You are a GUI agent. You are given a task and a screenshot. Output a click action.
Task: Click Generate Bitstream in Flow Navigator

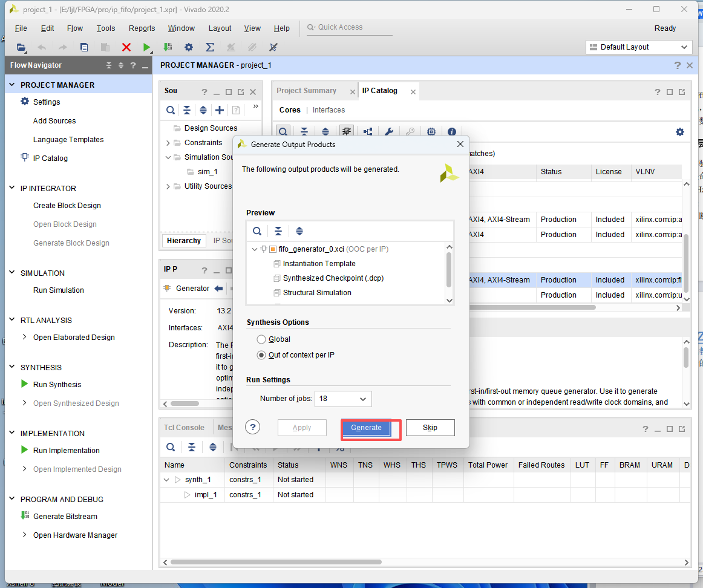(x=65, y=516)
